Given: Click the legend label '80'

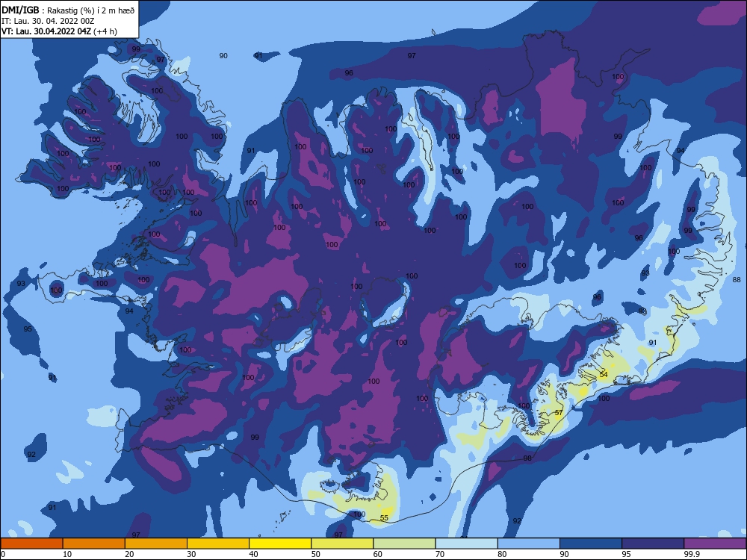Looking at the screenshot, I should tap(503, 554).
